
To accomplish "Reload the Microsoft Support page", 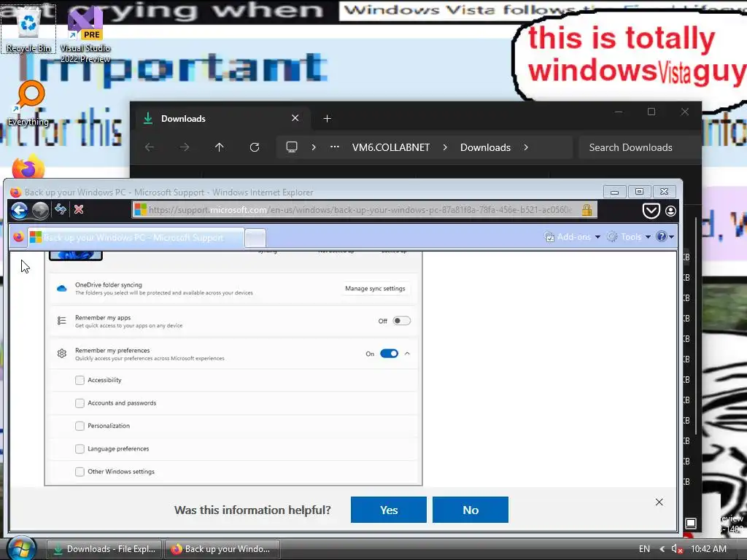I will click(61, 209).
